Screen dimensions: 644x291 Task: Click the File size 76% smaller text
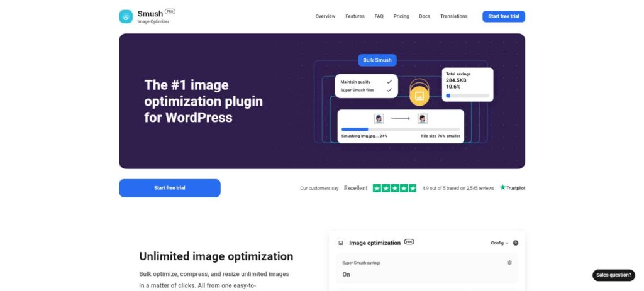440,136
